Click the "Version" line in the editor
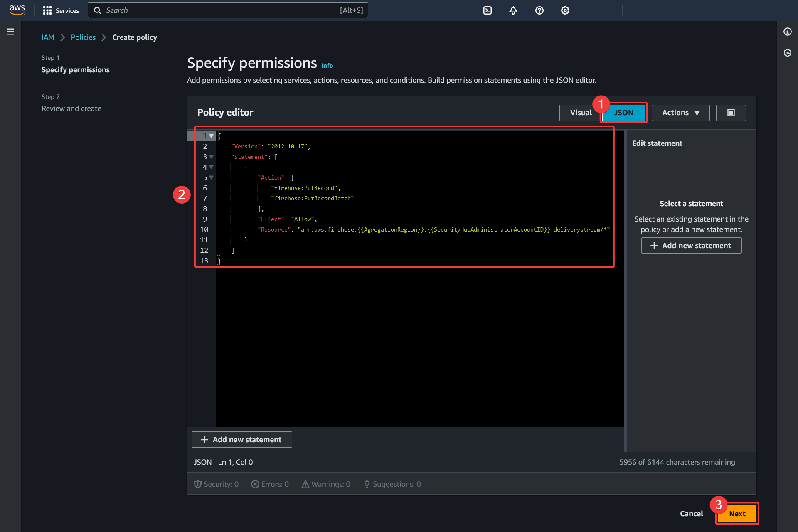 coord(271,146)
